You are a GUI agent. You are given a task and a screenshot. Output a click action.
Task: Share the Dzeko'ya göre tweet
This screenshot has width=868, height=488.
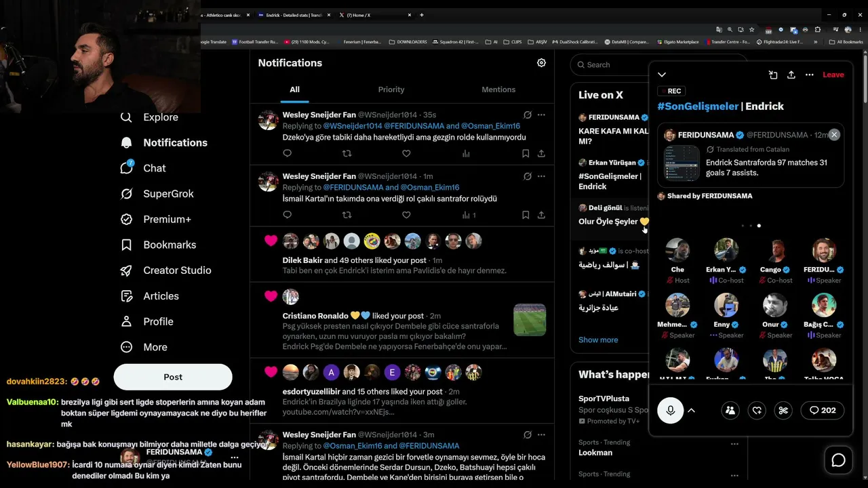coord(541,154)
